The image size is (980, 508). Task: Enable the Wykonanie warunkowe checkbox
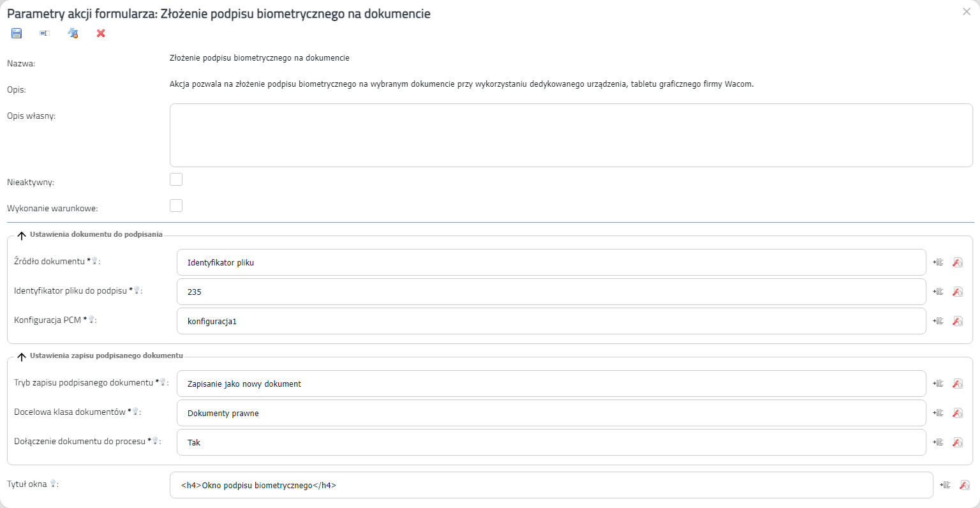click(x=176, y=205)
